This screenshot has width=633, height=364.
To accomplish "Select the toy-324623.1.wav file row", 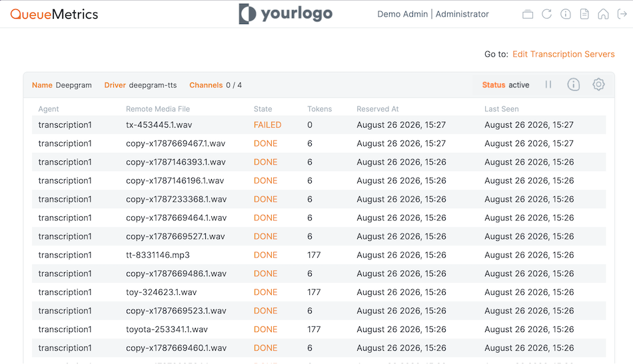I will [319, 292].
